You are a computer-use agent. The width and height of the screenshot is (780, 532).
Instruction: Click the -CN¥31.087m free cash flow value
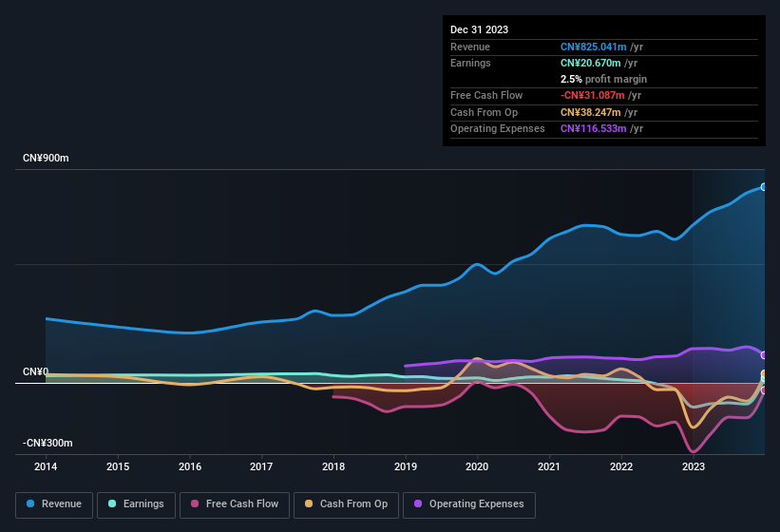(592, 95)
